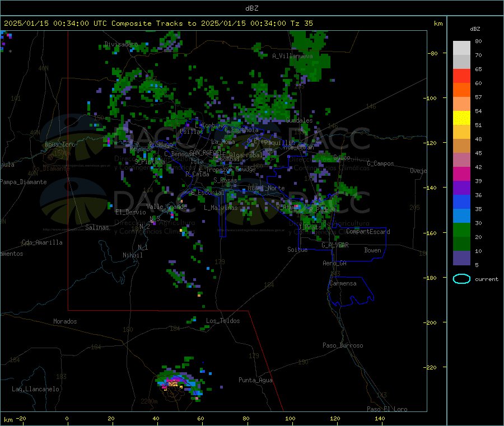This screenshot has height=426, width=504.
Task: Click the 'L_Malvinas' map label
Action: pos(221,208)
